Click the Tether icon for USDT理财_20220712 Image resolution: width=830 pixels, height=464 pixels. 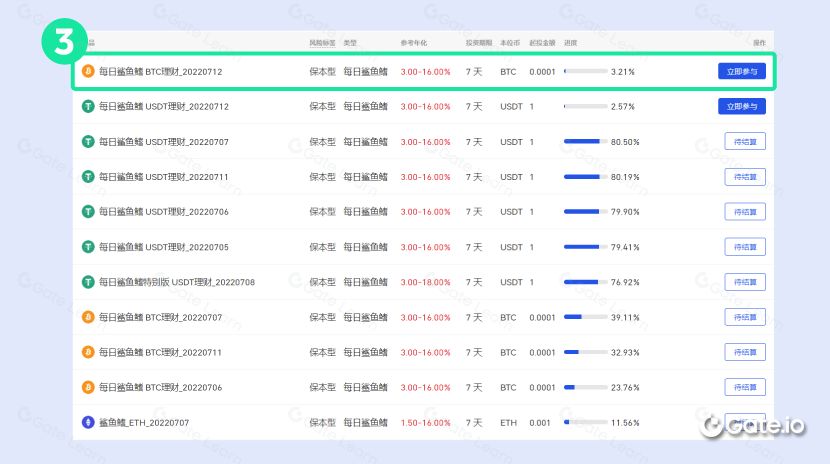coord(88,107)
